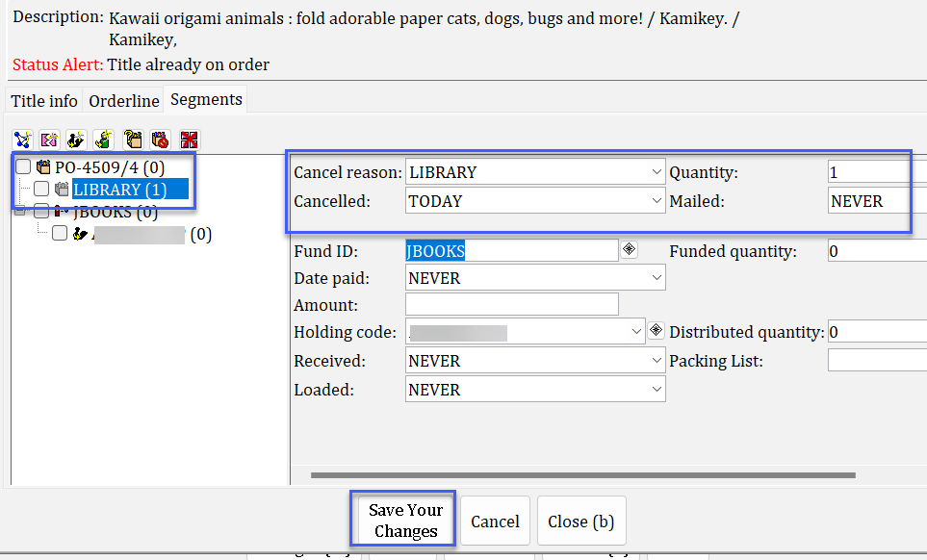Image resolution: width=927 pixels, height=560 pixels.
Task: Toggle the JBOOKS (0) checkbox
Action: (x=41, y=212)
